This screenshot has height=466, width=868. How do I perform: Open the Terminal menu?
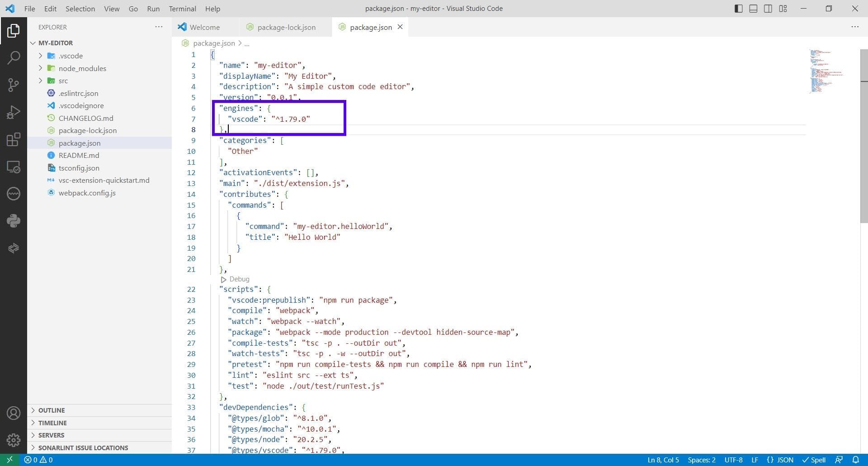pyautogui.click(x=182, y=9)
